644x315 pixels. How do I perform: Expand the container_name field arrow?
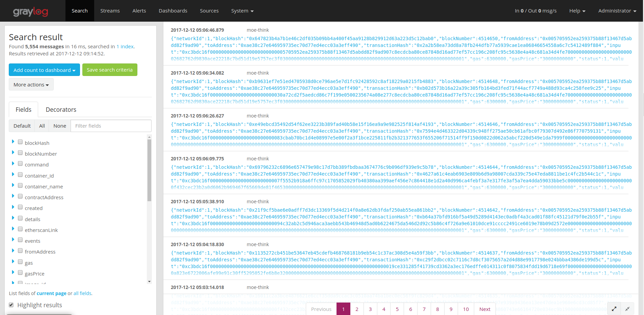point(13,185)
